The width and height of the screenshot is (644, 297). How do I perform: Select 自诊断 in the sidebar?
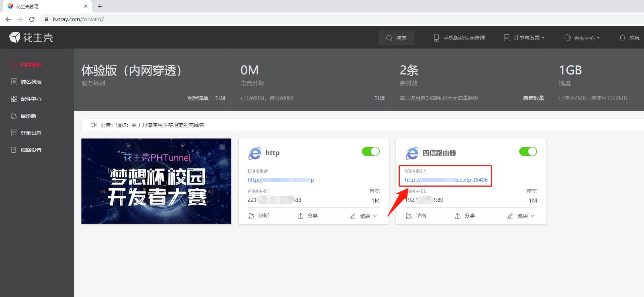tap(28, 116)
